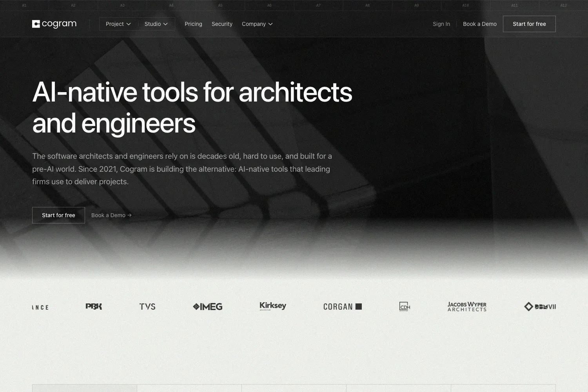This screenshot has height=392, width=588.
Task: Click the CDH logo
Action: coord(405,307)
